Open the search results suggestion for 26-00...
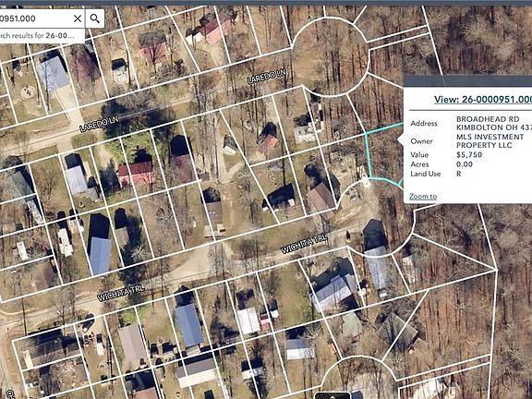Image resolution: width=532 pixels, height=399 pixels. pyautogui.click(x=37, y=35)
